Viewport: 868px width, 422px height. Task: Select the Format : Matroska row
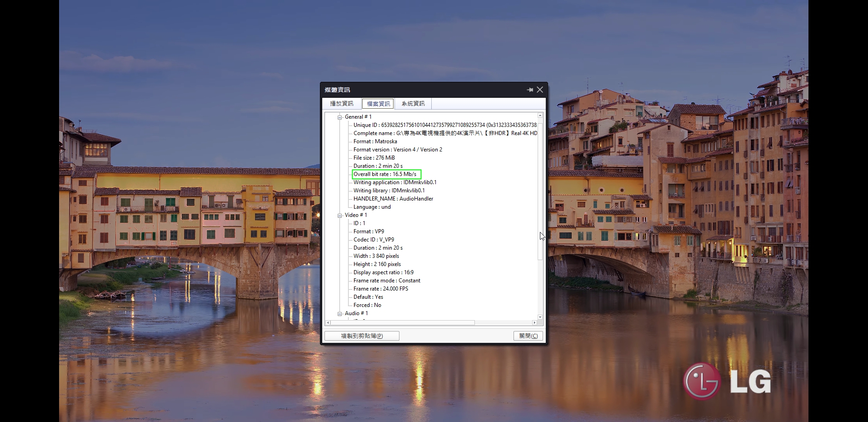375,141
